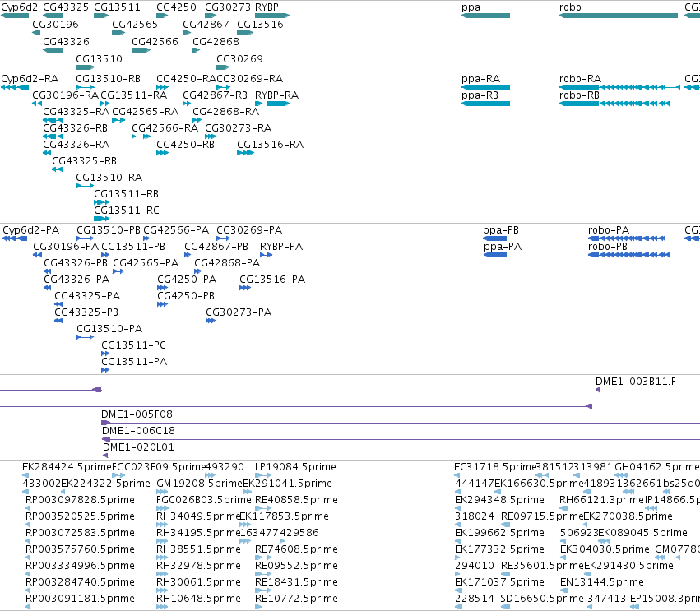Screen dimensions: 700x611
Task: Select the CG13511-PA protein label
Action: click(134, 362)
